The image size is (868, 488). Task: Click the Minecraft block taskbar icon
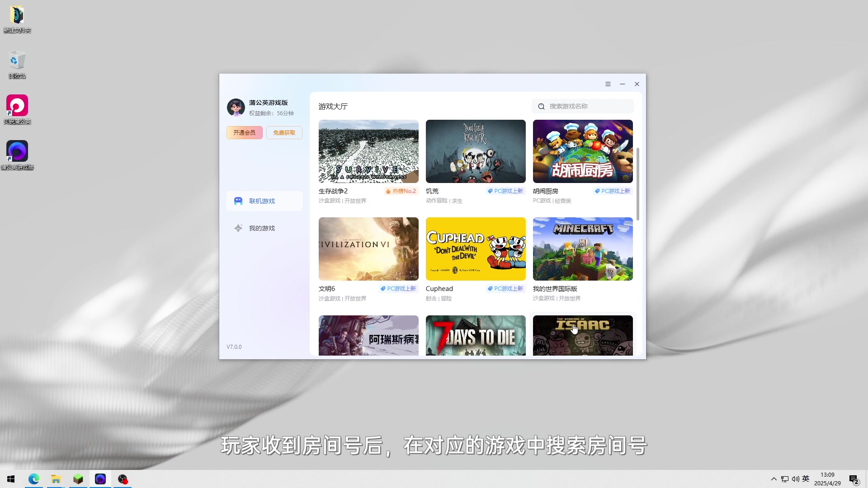pos(78,479)
